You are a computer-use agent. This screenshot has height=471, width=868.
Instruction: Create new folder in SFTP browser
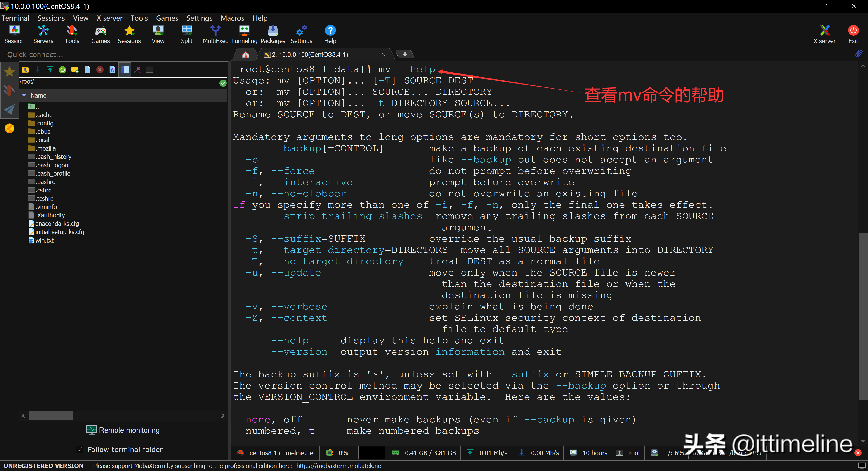pos(75,70)
